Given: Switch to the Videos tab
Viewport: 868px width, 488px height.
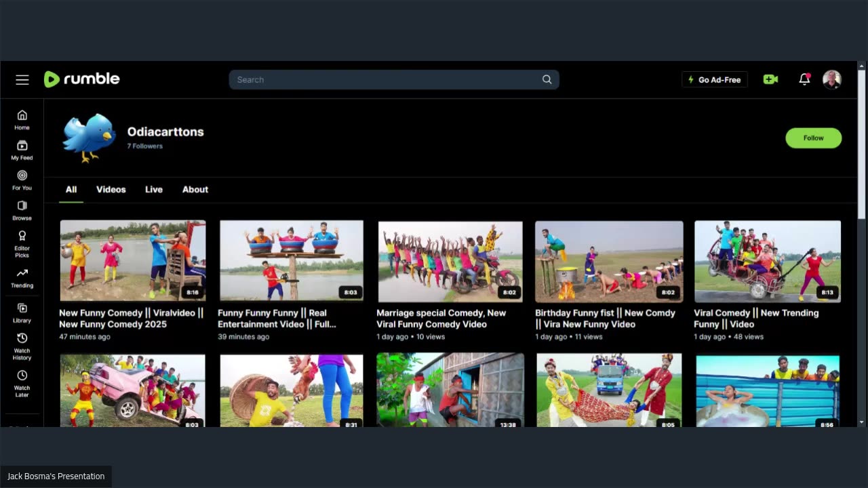Looking at the screenshot, I should (x=111, y=189).
